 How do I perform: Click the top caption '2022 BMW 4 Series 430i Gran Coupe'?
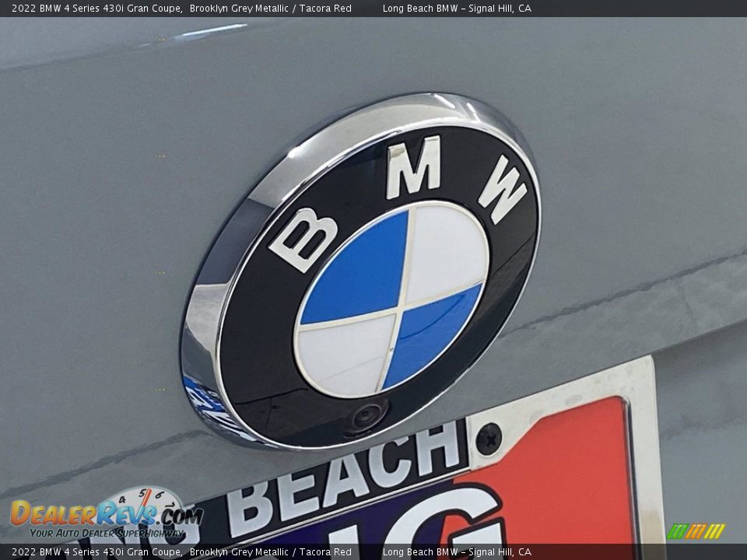[x=96, y=8]
